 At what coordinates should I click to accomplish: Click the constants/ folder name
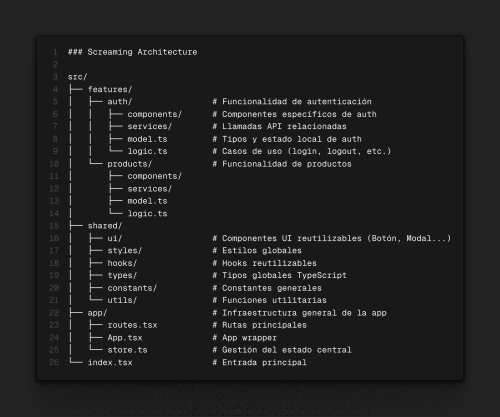click(x=132, y=288)
